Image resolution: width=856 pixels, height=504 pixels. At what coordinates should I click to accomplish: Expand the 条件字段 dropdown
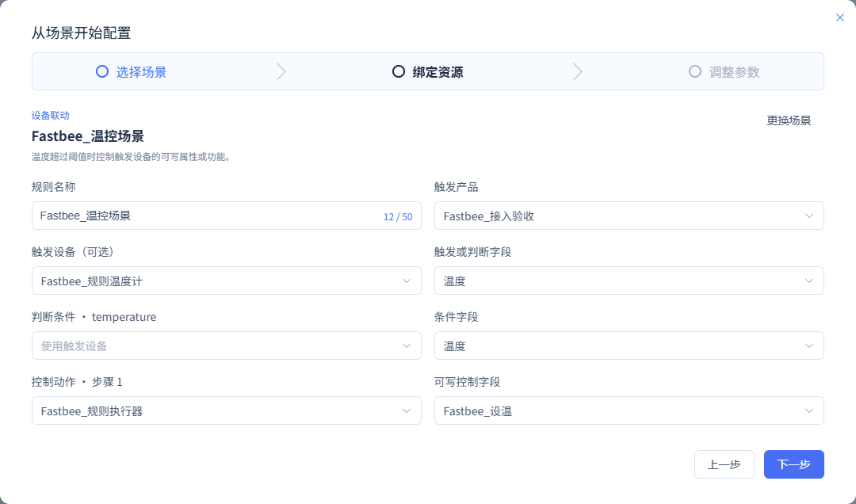(629, 346)
